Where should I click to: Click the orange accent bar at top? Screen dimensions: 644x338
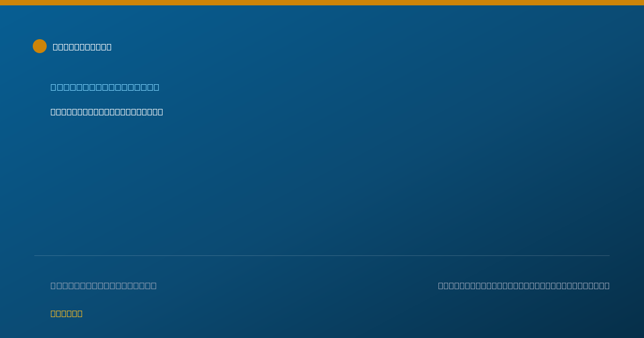coord(322,3)
